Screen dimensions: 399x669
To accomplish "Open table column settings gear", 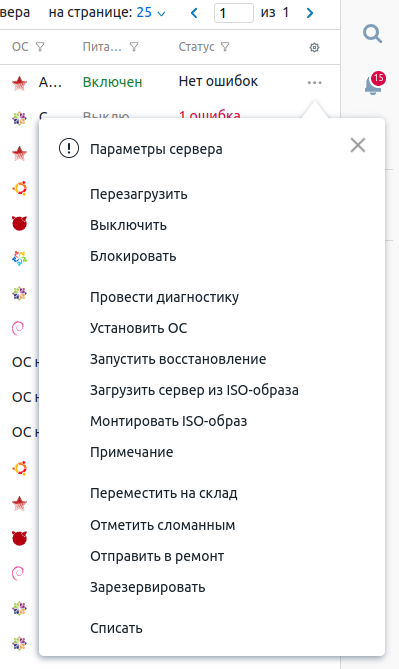I will tap(314, 47).
